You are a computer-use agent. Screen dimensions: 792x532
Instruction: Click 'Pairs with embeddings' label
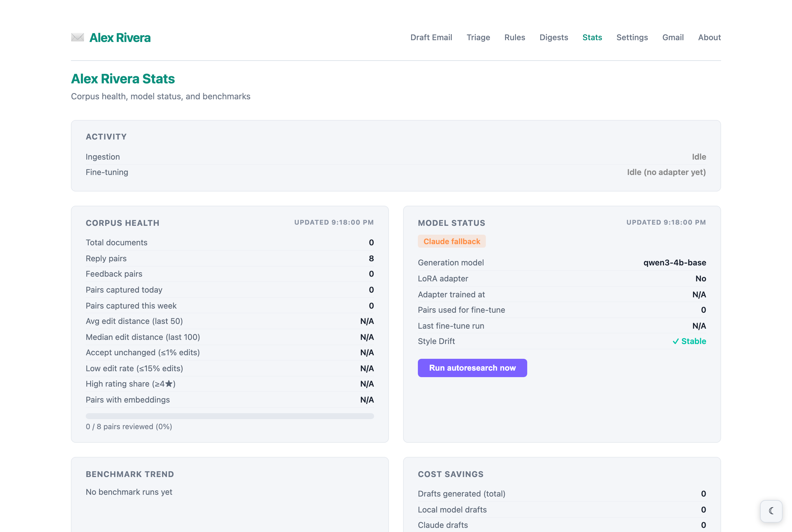point(128,400)
